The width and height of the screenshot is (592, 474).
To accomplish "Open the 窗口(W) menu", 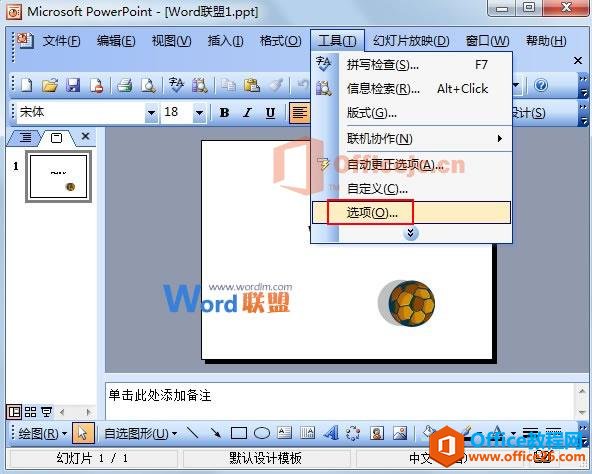I will click(487, 40).
